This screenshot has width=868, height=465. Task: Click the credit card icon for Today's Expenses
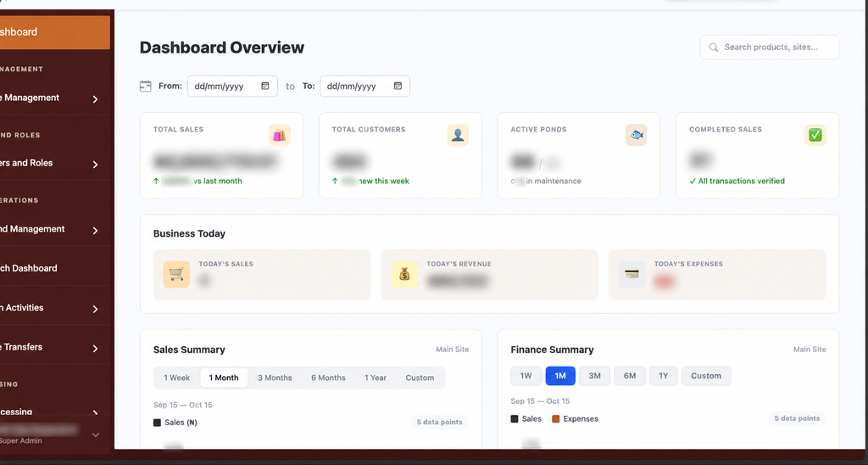coord(632,274)
